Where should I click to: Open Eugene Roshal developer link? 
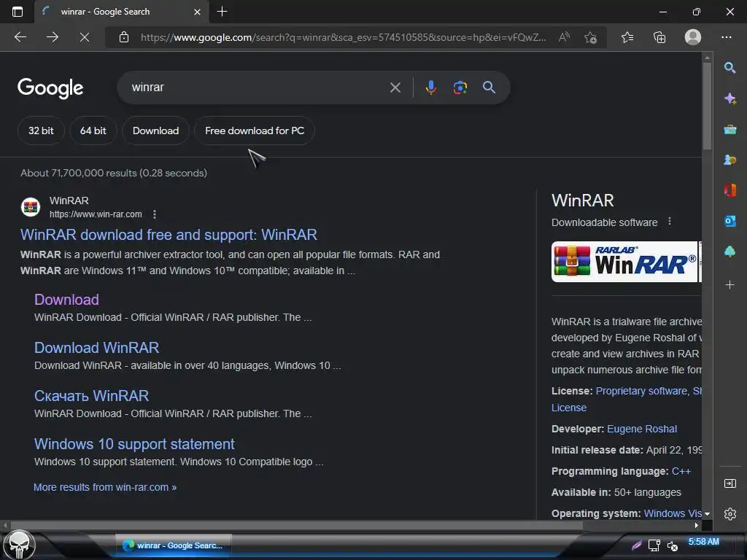click(642, 429)
